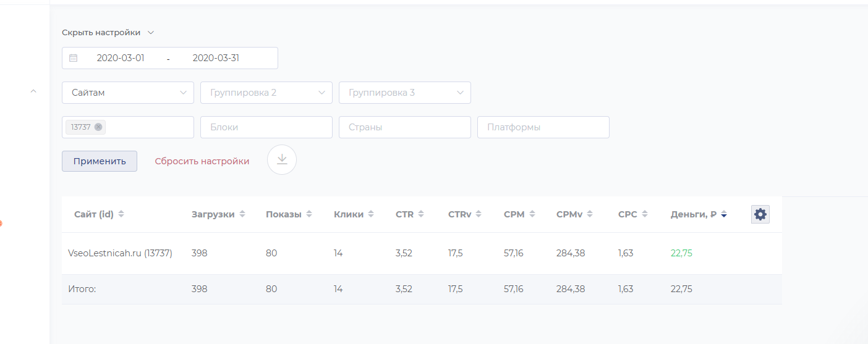Sort by Клики column arrows

[x=371, y=214]
